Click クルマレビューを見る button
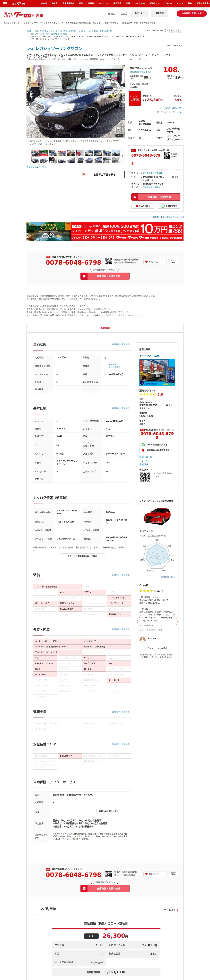 point(157,648)
